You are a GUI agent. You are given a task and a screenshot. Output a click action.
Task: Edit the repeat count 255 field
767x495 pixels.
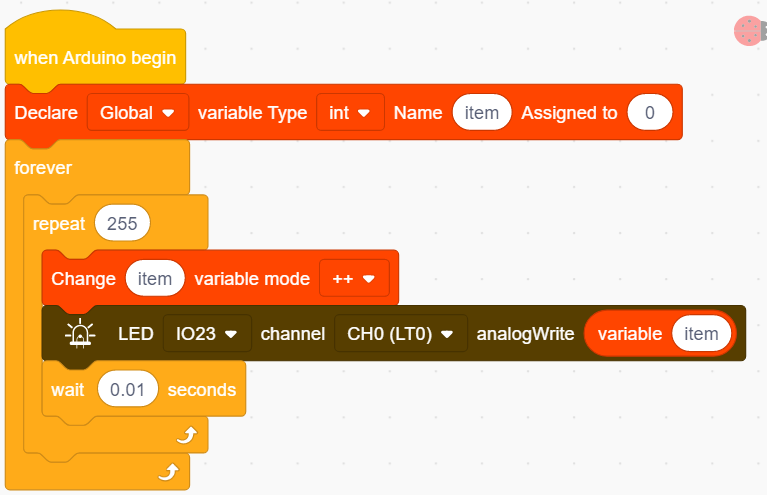(x=122, y=223)
